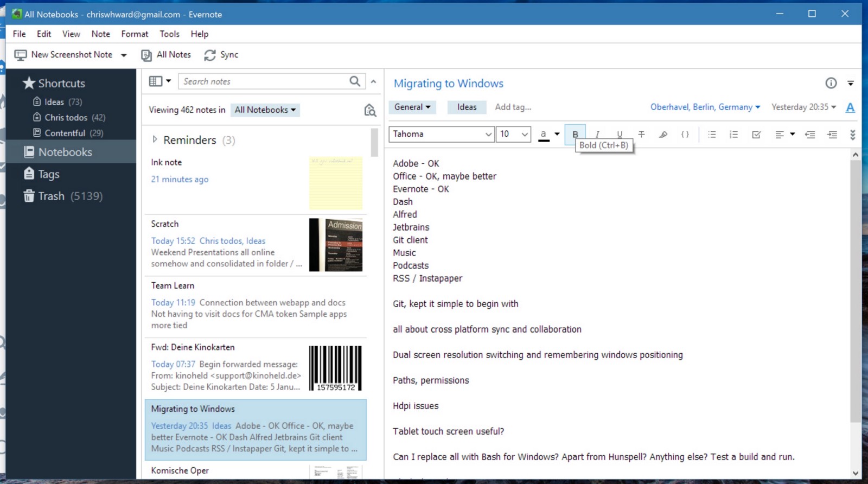Image resolution: width=868 pixels, height=484 pixels.
Task: Apply the highlighter to selected text
Action: coord(663,134)
